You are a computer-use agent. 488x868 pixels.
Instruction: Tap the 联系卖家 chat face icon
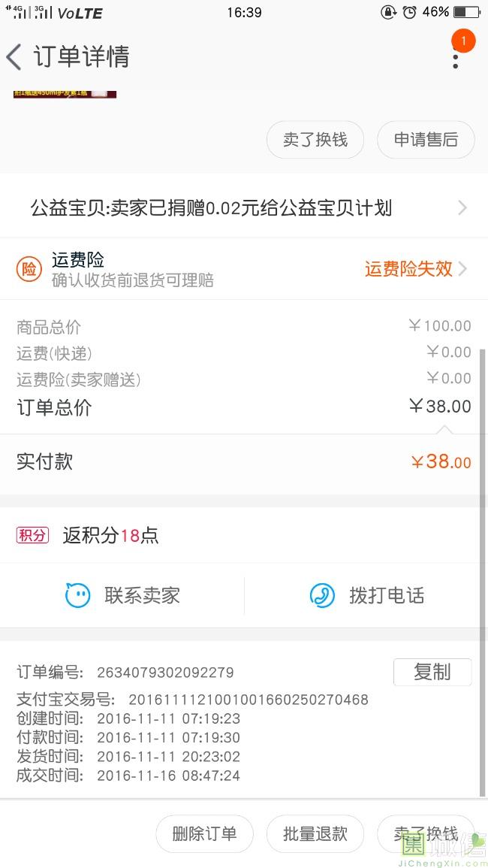pyautogui.click(x=77, y=596)
